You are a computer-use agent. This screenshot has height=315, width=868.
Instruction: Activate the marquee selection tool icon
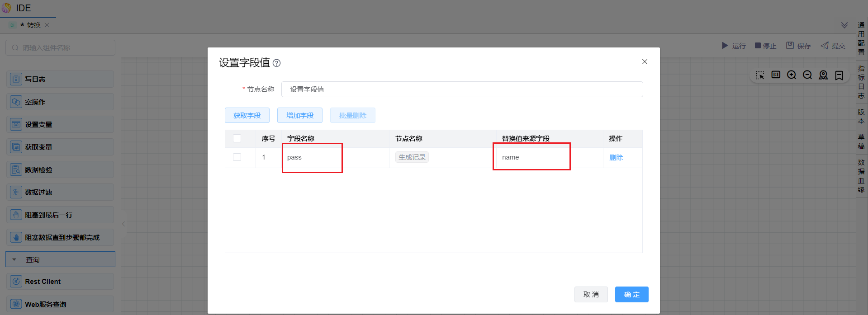760,75
